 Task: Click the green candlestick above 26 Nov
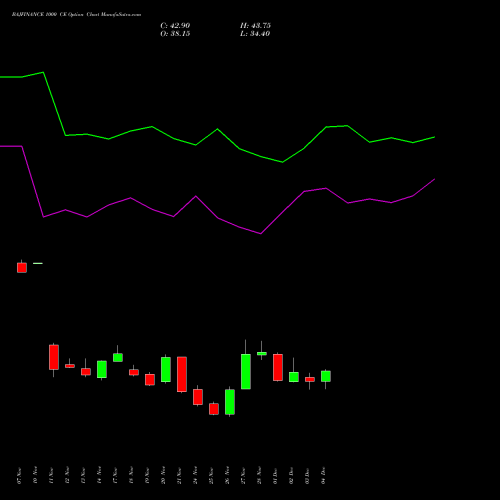point(230,402)
